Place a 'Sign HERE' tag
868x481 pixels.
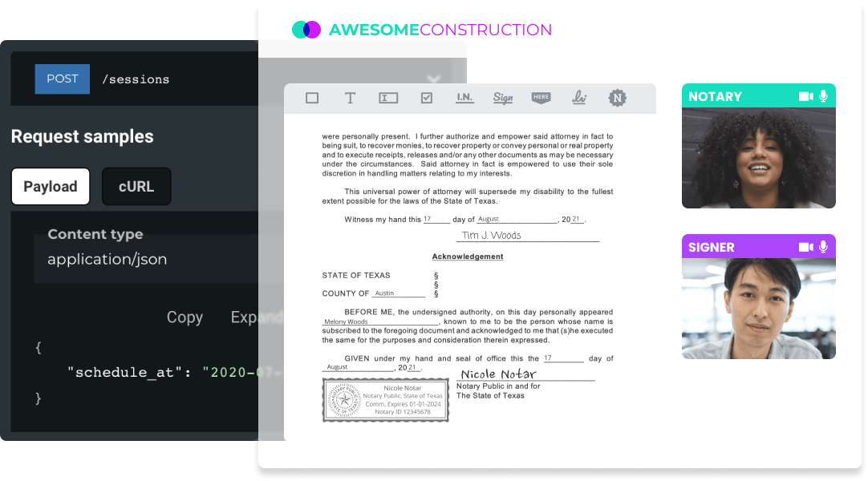(x=541, y=98)
